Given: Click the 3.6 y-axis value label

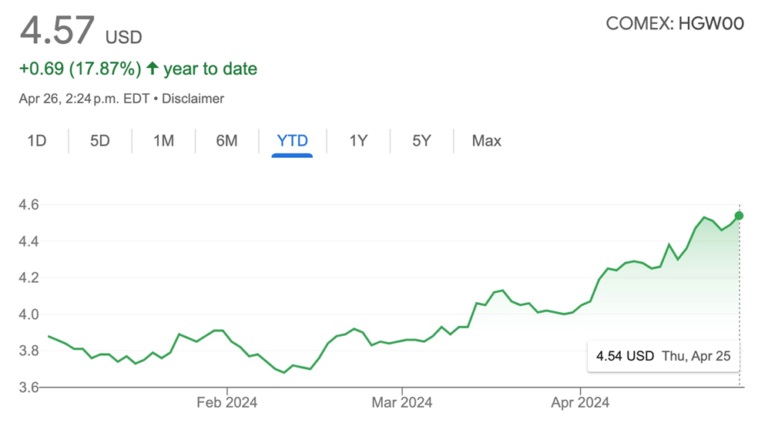Looking at the screenshot, I should (x=28, y=387).
